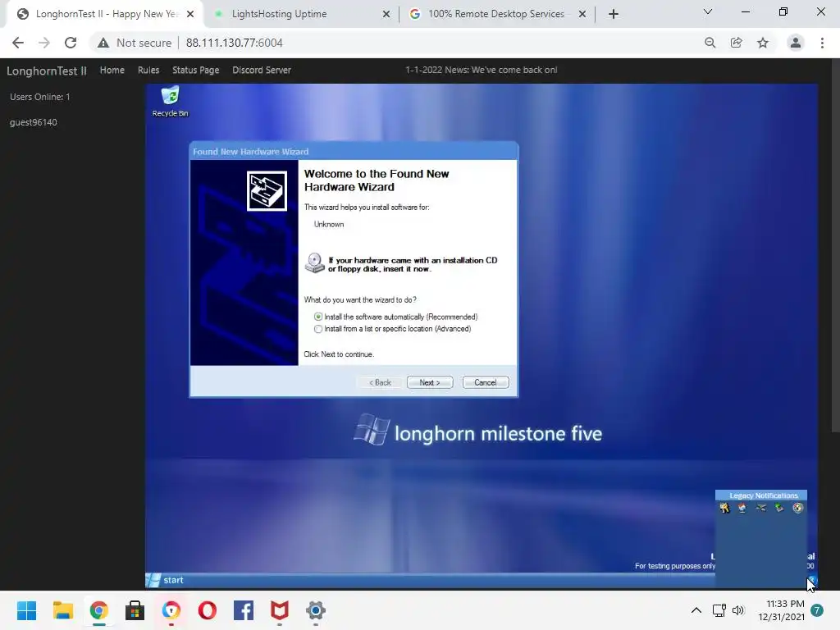Show hidden system tray icons
The height and width of the screenshot is (630, 840).
click(x=696, y=610)
